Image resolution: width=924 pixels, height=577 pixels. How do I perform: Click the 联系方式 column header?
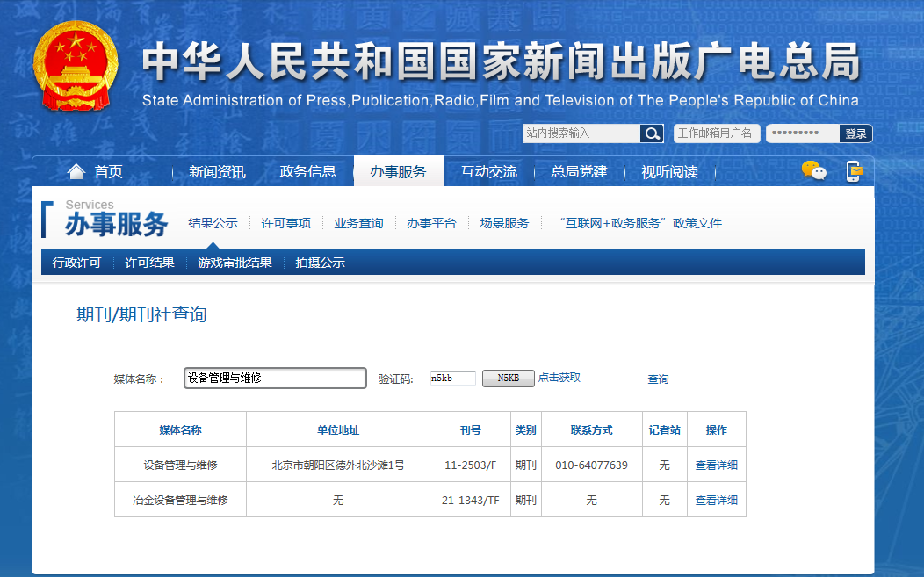[592, 430]
